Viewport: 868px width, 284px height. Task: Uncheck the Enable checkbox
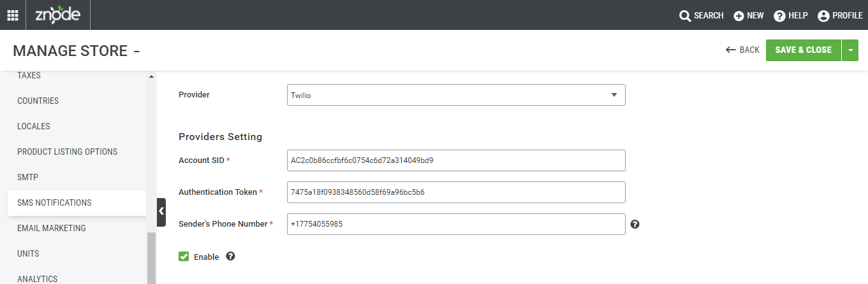pyautogui.click(x=184, y=257)
